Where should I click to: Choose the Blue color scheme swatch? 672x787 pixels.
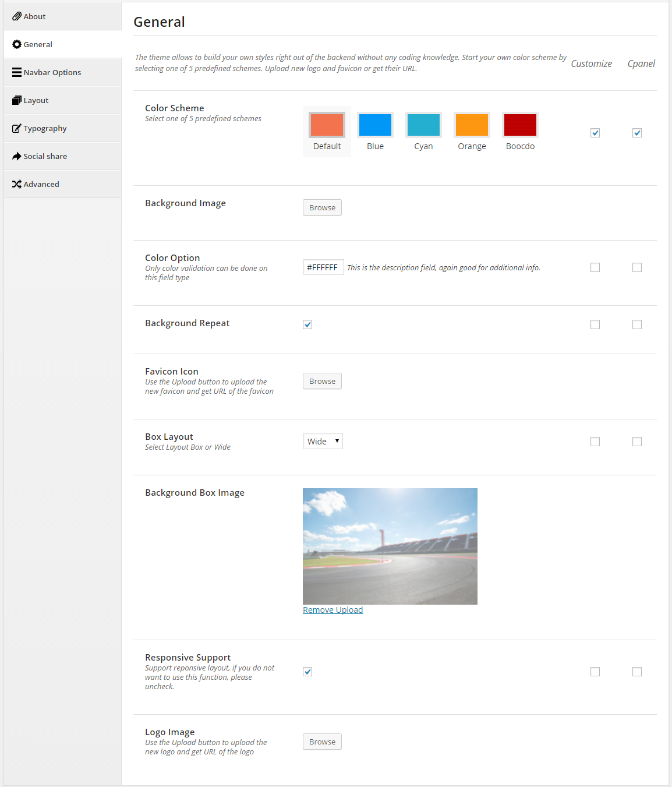[375, 125]
